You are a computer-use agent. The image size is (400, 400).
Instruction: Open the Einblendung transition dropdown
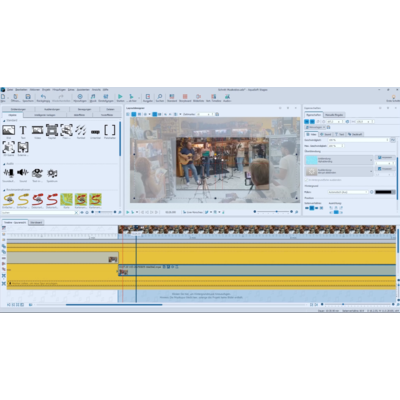(339, 160)
